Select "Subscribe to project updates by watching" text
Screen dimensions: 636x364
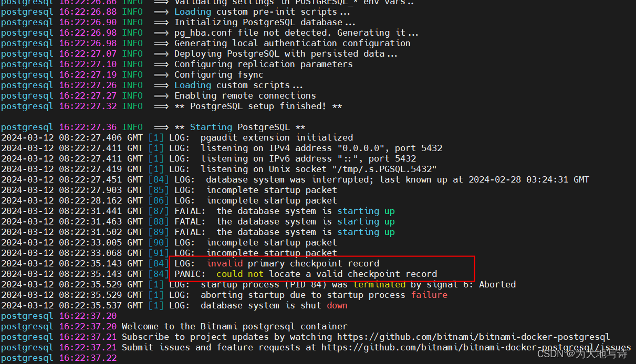coord(227,337)
